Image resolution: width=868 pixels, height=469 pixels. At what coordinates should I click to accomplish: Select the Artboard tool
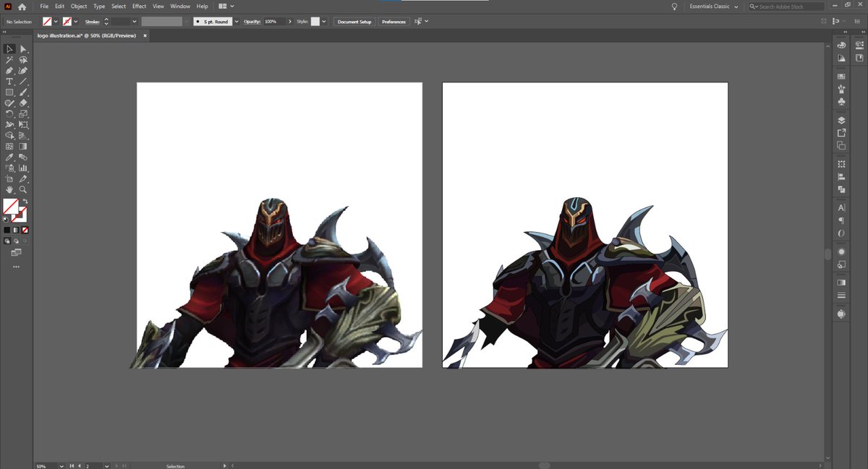click(9, 178)
